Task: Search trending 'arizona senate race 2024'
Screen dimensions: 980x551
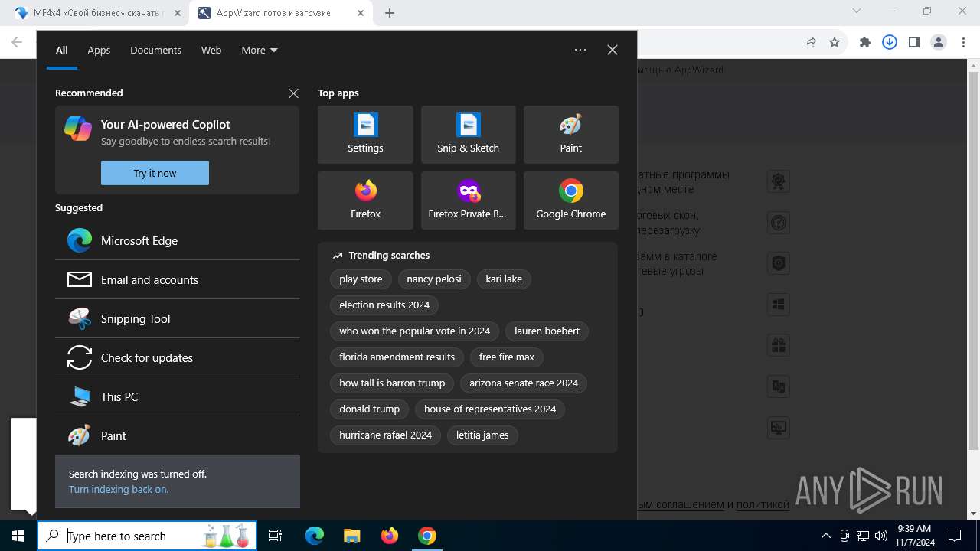Action: coord(524,383)
